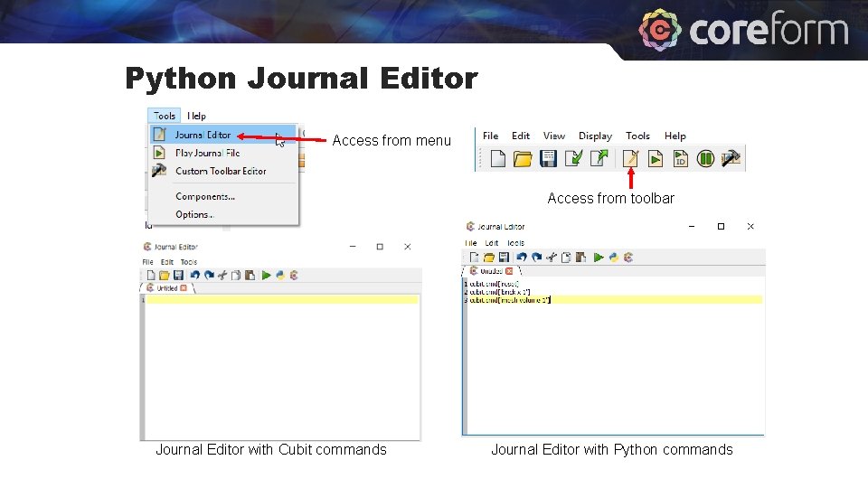The image size is (868, 488).
Task: Click empty highlighted line 1 in Cubit-commands editor
Action: click(x=282, y=299)
